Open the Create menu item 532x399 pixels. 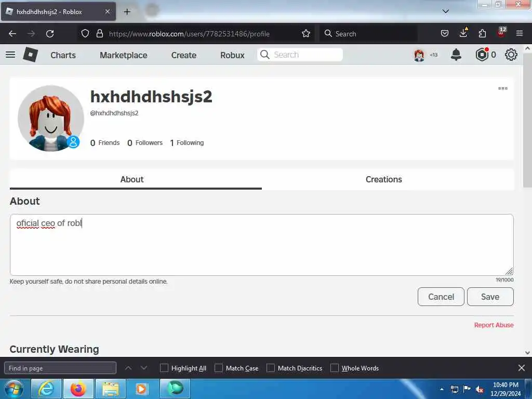(183, 55)
